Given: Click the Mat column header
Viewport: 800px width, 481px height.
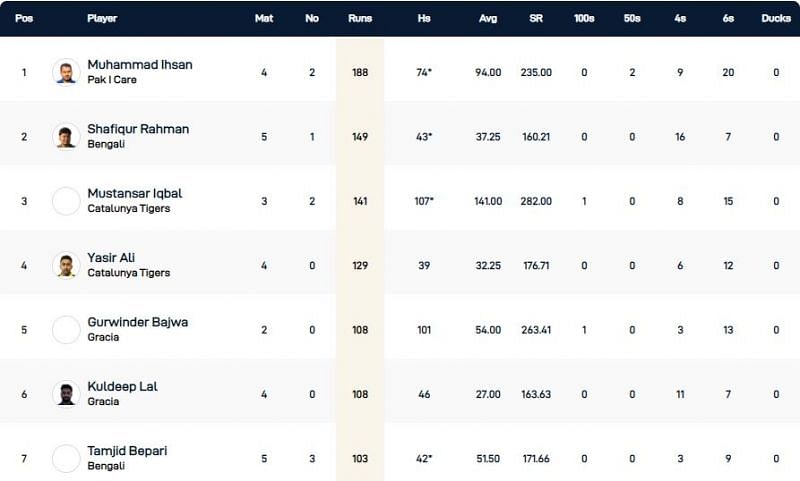Looking at the screenshot, I should click(264, 19).
